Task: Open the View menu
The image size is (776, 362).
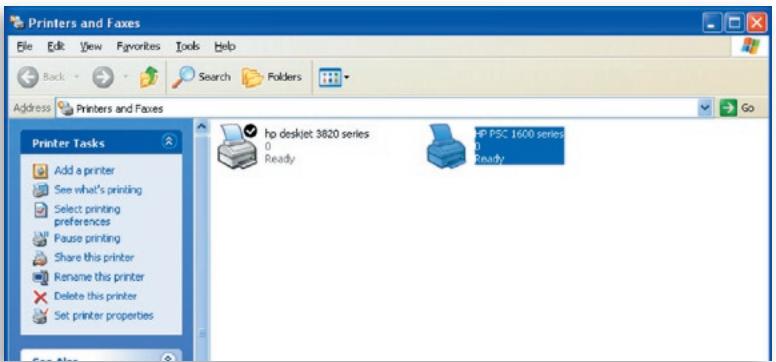Action: (91, 47)
